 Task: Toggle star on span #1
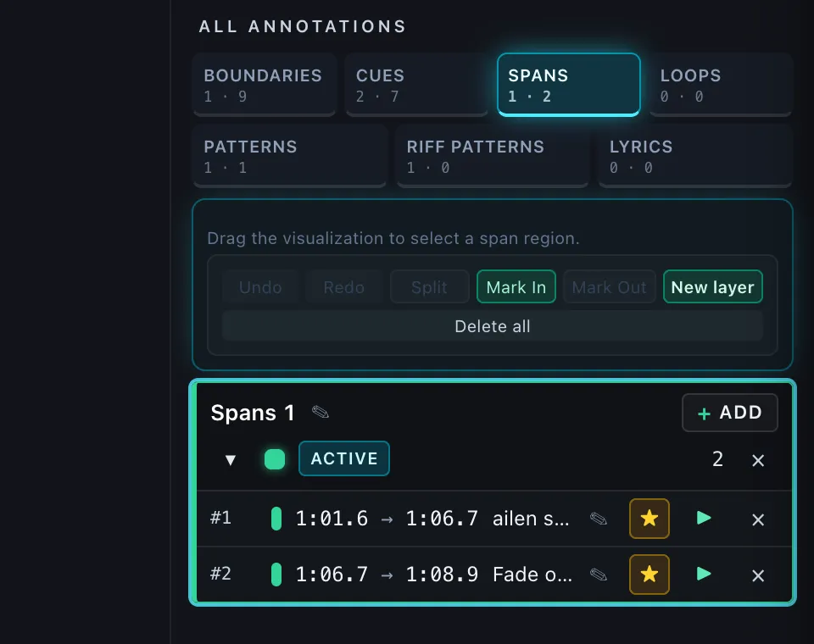[x=649, y=519]
